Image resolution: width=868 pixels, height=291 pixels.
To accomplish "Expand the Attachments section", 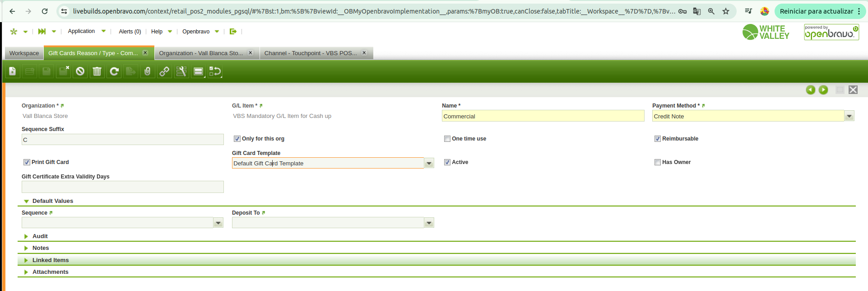I will pos(26,272).
